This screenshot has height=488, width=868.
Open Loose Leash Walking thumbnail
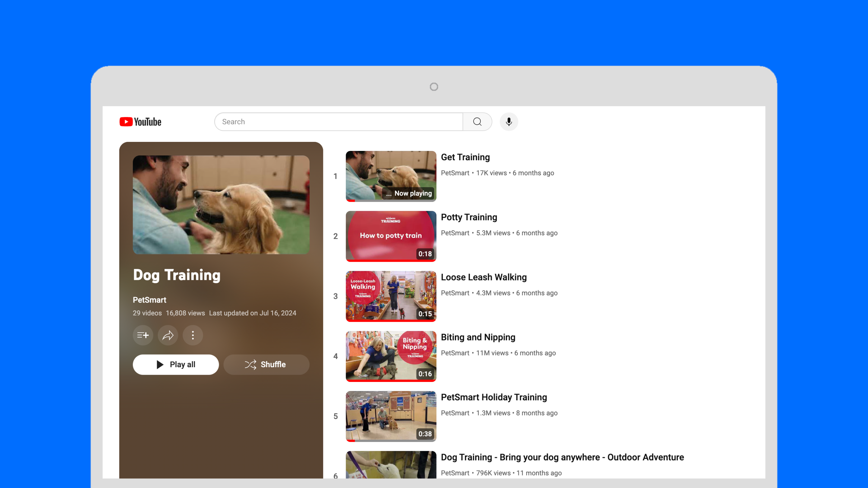[x=391, y=296]
